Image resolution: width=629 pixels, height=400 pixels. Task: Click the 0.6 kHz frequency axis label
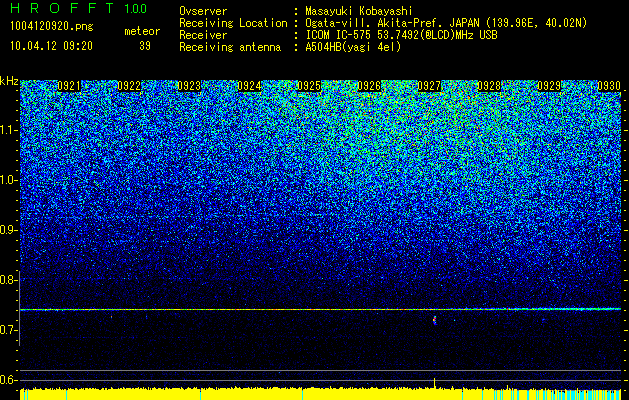(8, 380)
